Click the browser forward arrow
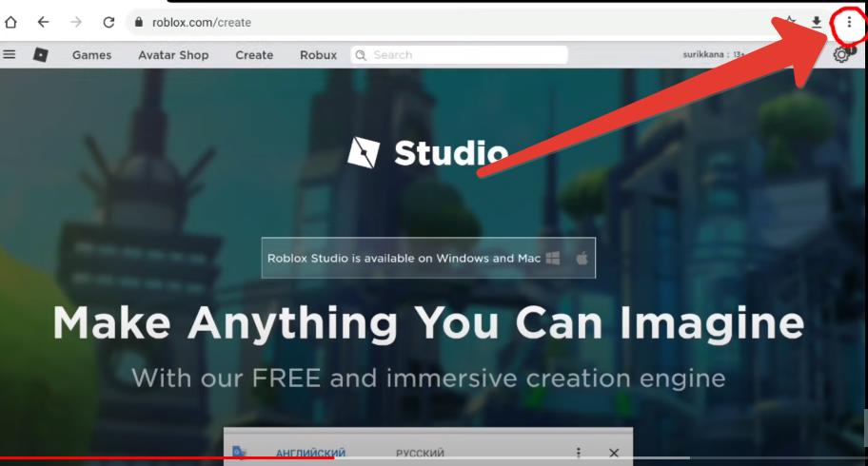The image size is (868, 466). 76,22
